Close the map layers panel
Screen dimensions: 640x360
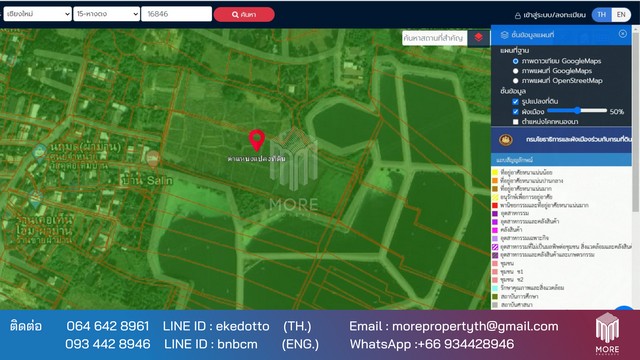click(x=622, y=34)
